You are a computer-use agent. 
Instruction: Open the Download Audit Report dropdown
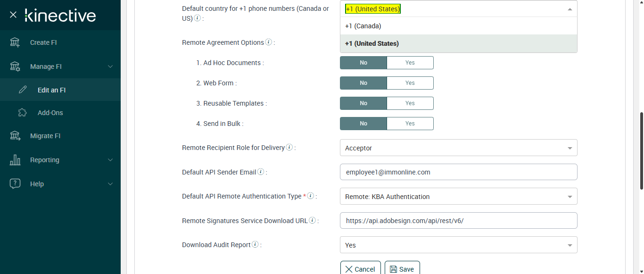458,245
